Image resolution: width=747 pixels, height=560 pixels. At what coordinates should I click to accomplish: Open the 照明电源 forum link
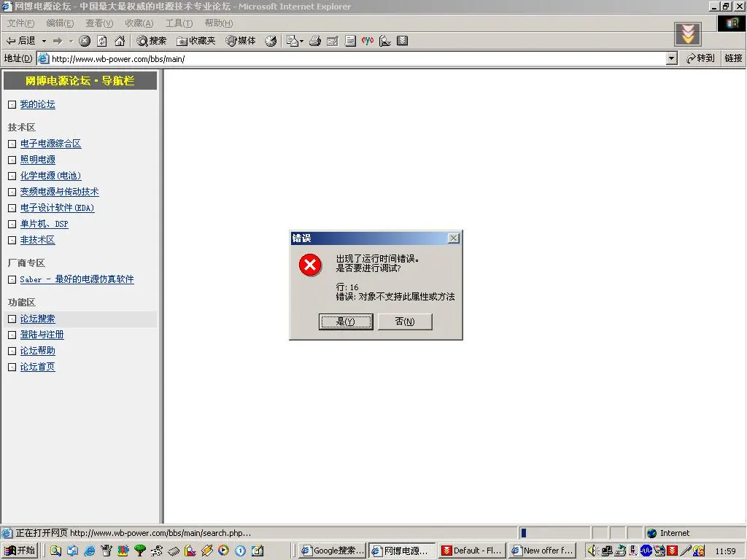[x=38, y=160]
